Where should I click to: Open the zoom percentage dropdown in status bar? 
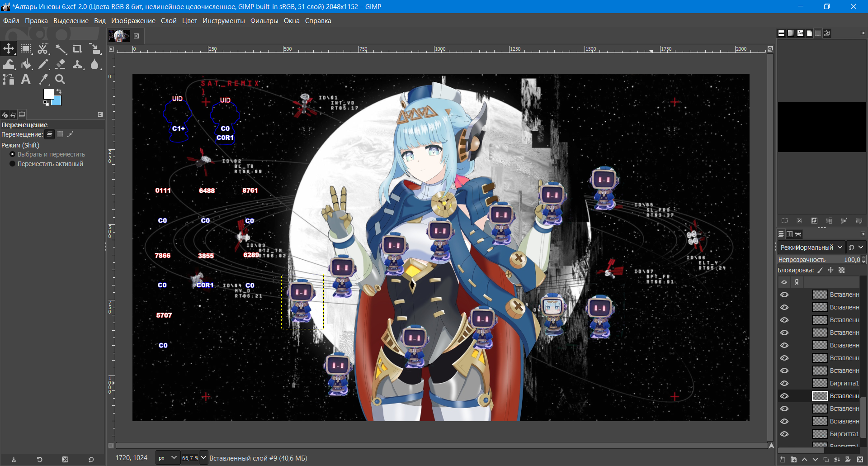point(203,458)
